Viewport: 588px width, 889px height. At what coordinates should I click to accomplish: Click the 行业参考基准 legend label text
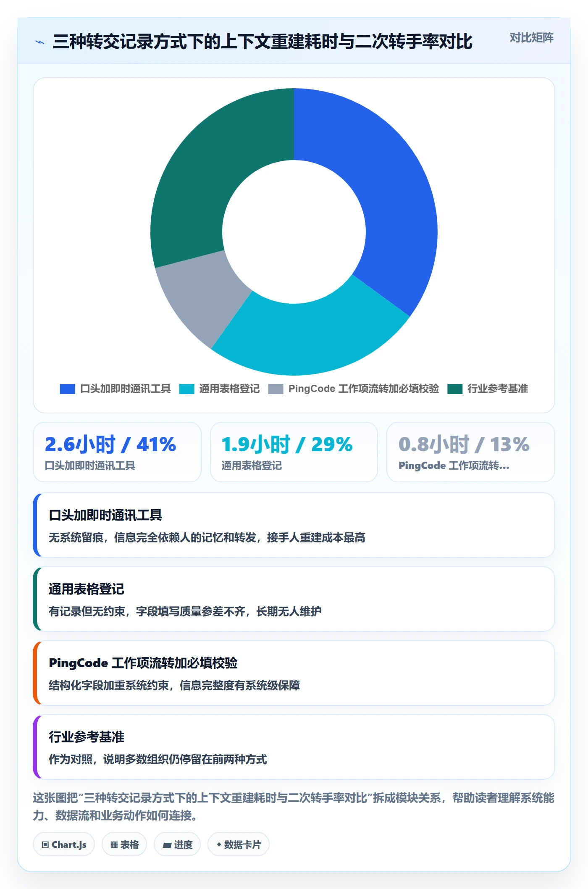(x=498, y=389)
